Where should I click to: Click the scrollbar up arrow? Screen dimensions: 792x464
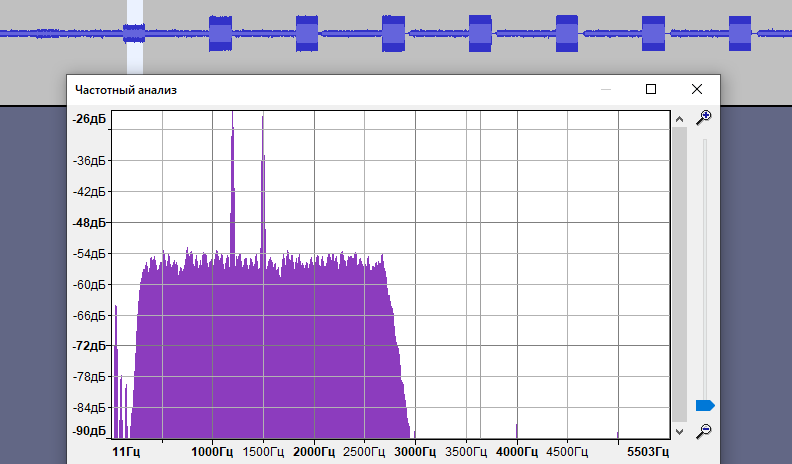[680, 119]
